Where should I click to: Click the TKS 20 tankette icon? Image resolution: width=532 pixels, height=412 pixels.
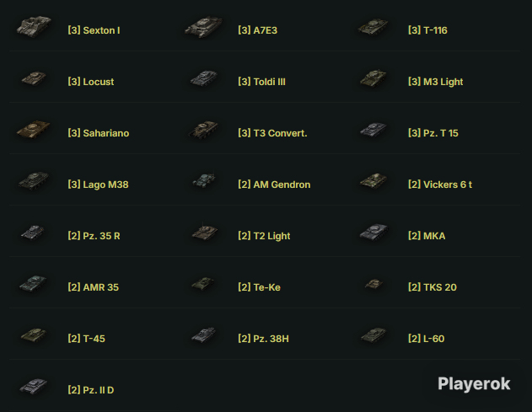coord(373,284)
